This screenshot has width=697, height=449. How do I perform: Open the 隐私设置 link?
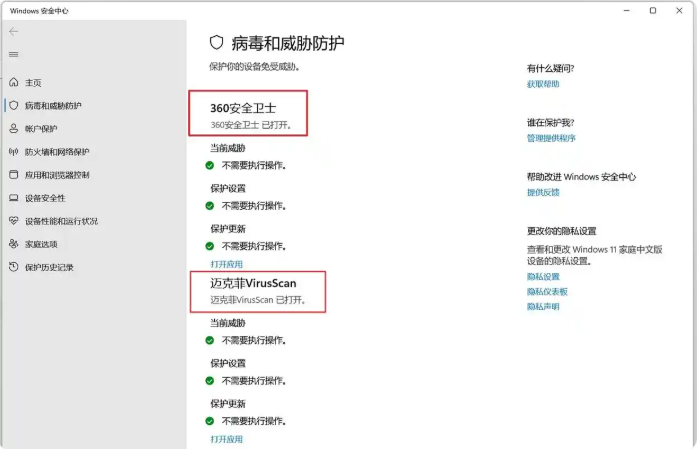click(543, 277)
